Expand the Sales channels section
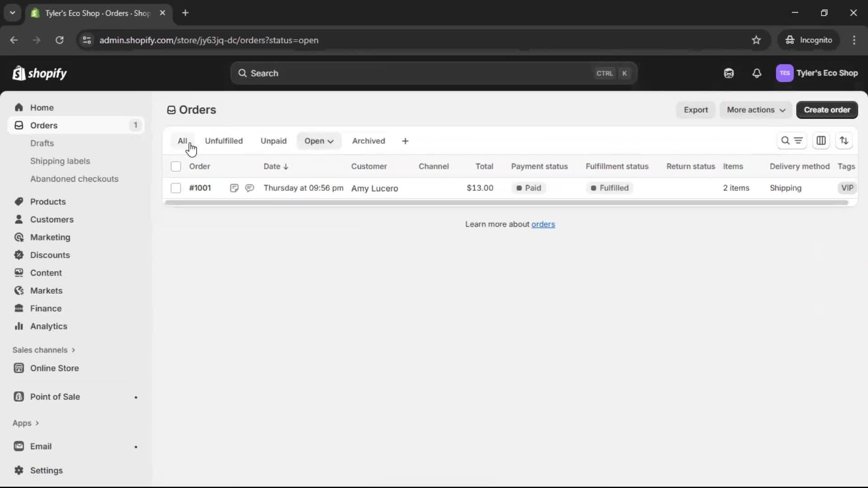Image resolution: width=868 pixels, height=488 pixels. (44, 350)
